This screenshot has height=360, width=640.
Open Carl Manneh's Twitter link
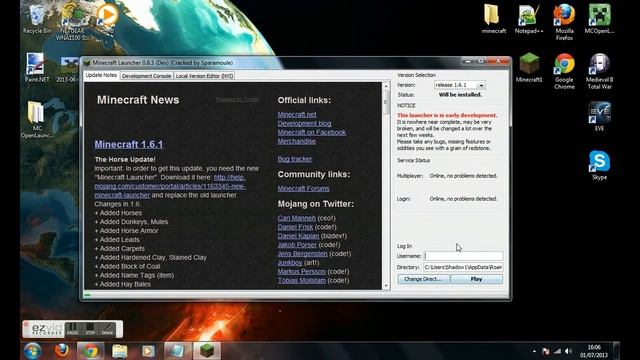point(297,218)
